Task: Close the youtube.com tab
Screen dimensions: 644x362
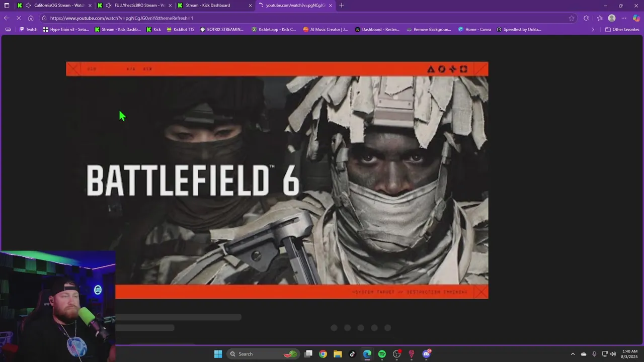Action: click(331, 6)
